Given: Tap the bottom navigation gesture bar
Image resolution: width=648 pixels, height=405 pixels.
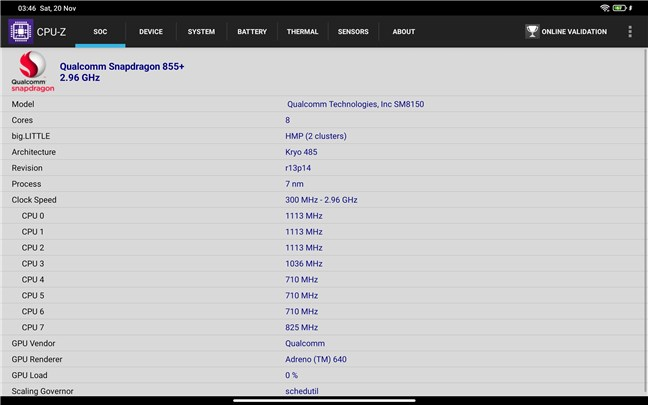Looking at the screenshot, I should point(324,400).
